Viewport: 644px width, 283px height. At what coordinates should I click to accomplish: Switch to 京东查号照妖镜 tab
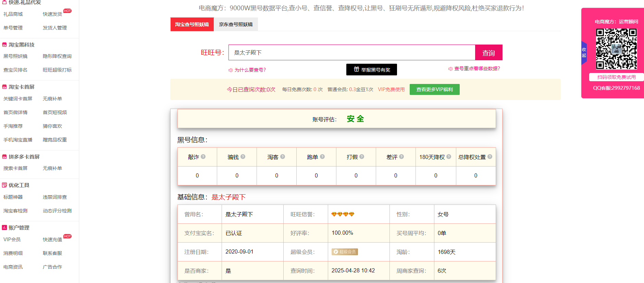click(x=236, y=24)
